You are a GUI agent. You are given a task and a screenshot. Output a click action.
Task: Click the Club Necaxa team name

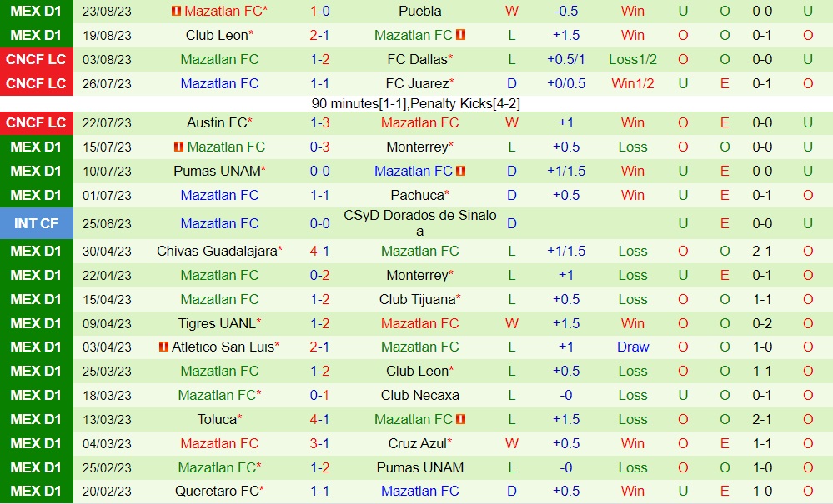click(x=419, y=396)
